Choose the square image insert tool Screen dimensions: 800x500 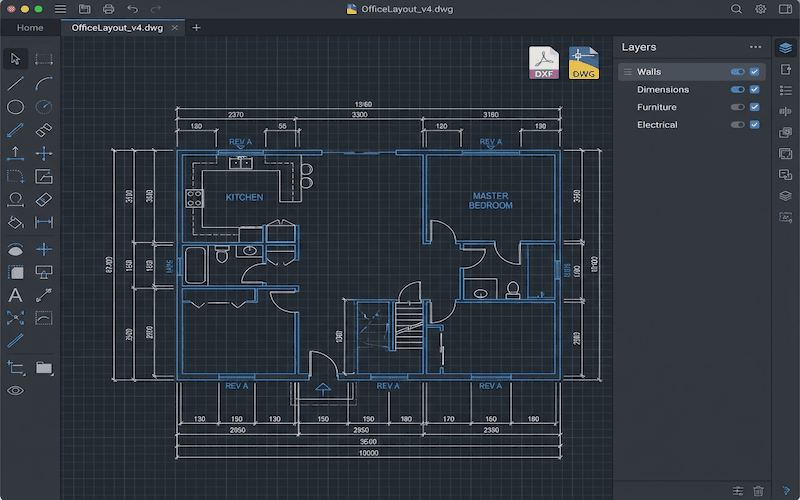[x=44, y=177]
